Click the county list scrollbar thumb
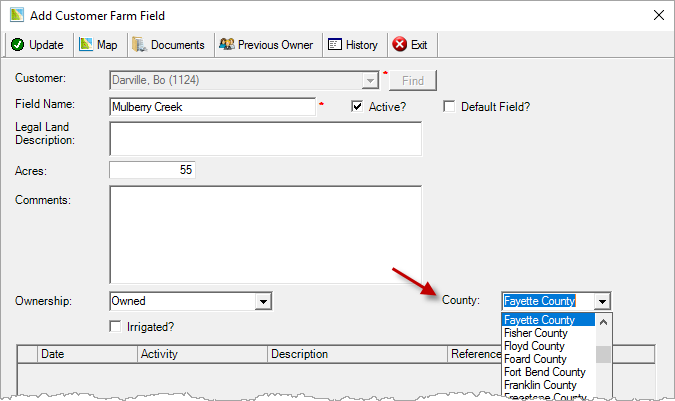Viewport: 675px width, 401px height. click(603, 355)
